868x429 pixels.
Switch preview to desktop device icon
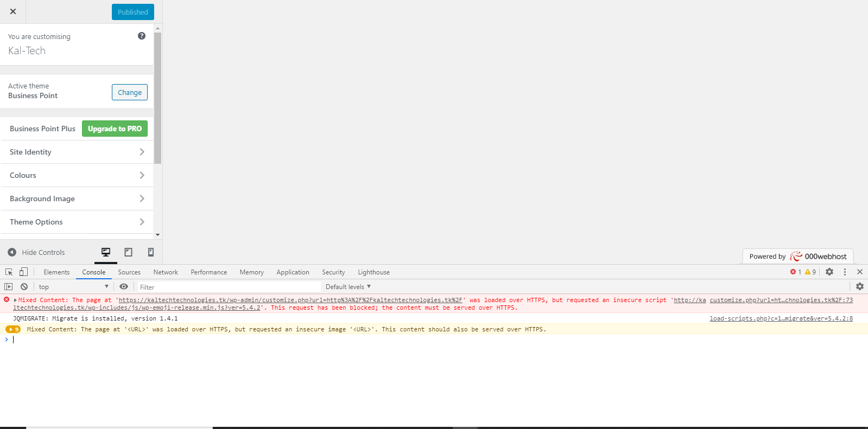click(106, 252)
